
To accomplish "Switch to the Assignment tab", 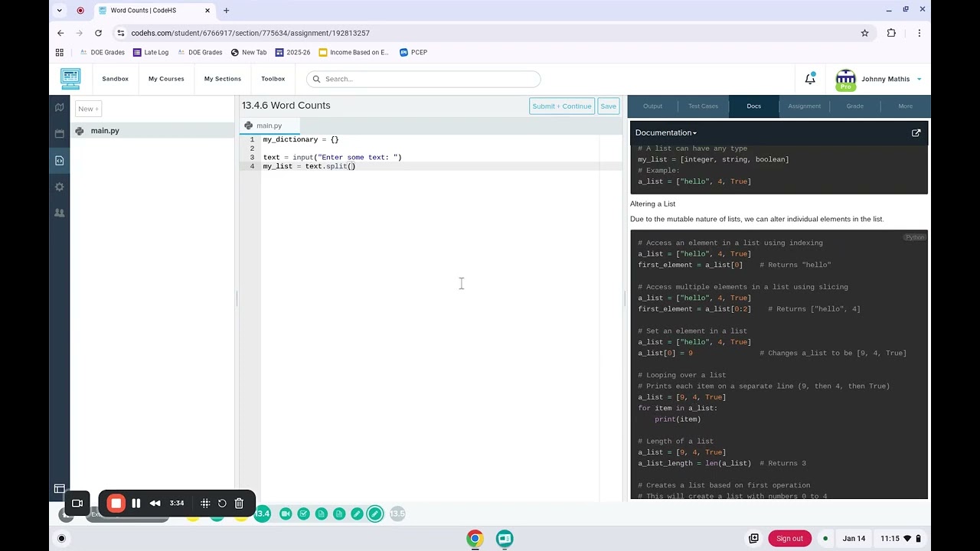I will tap(804, 106).
